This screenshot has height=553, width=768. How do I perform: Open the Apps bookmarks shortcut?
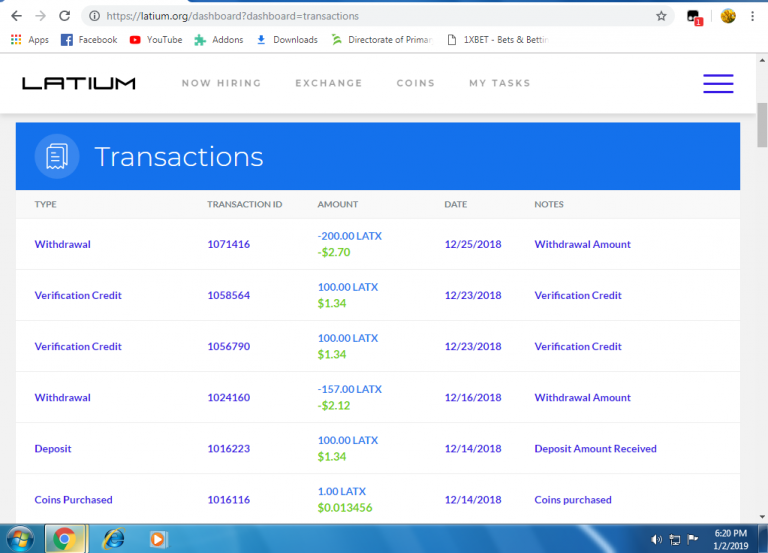tap(29, 40)
